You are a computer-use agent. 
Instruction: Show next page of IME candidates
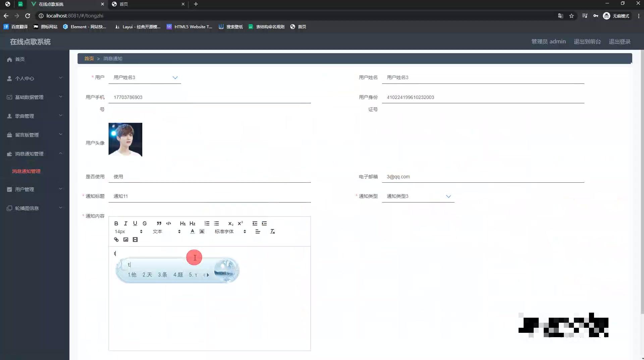[x=208, y=275]
